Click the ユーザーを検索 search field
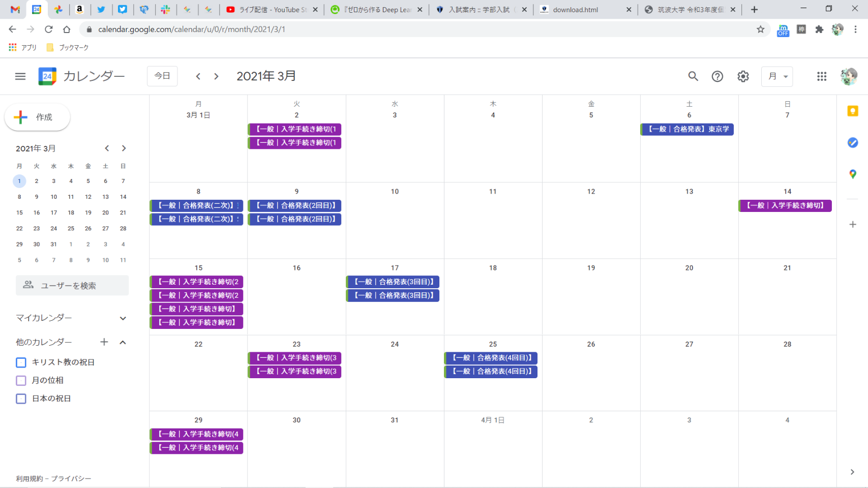 (x=72, y=286)
